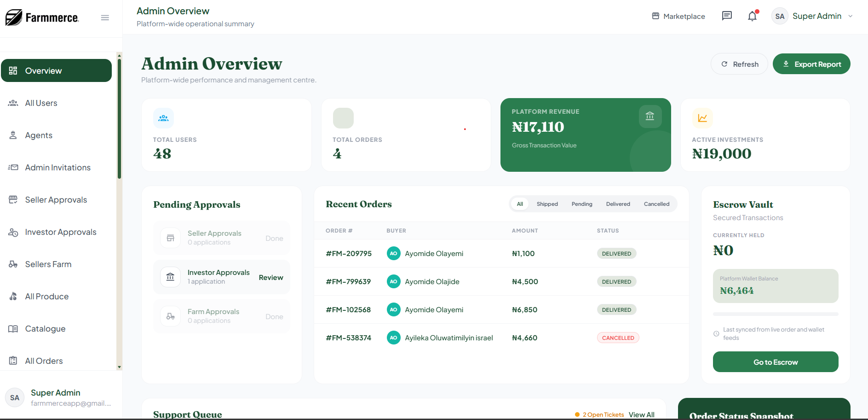Go to All Orders in the sidebar
Screen dimensions: 868x420
coord(56,361)
